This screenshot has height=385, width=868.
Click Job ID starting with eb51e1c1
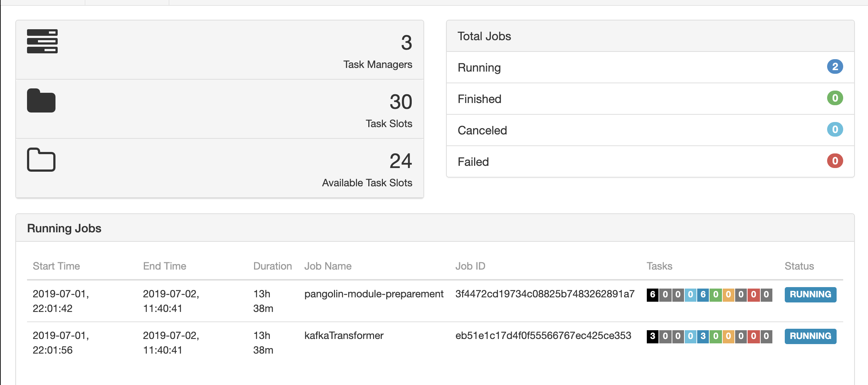point(543,336)
